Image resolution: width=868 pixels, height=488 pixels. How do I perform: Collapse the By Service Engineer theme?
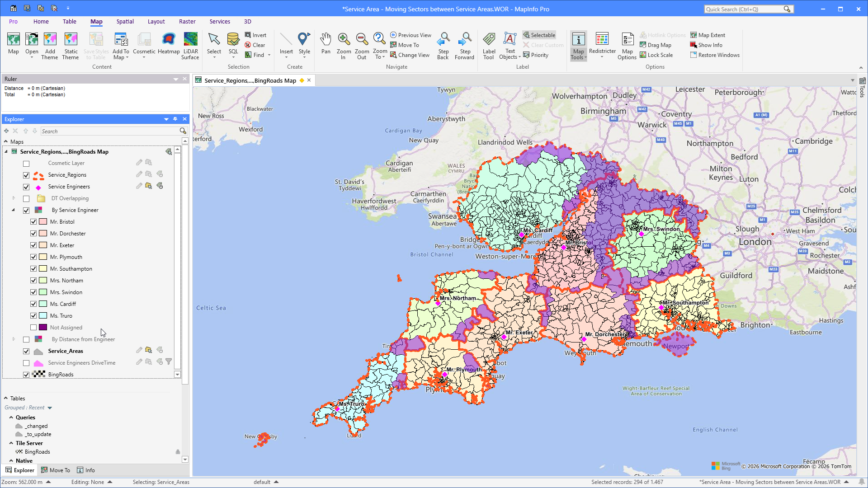coord(14,210)
